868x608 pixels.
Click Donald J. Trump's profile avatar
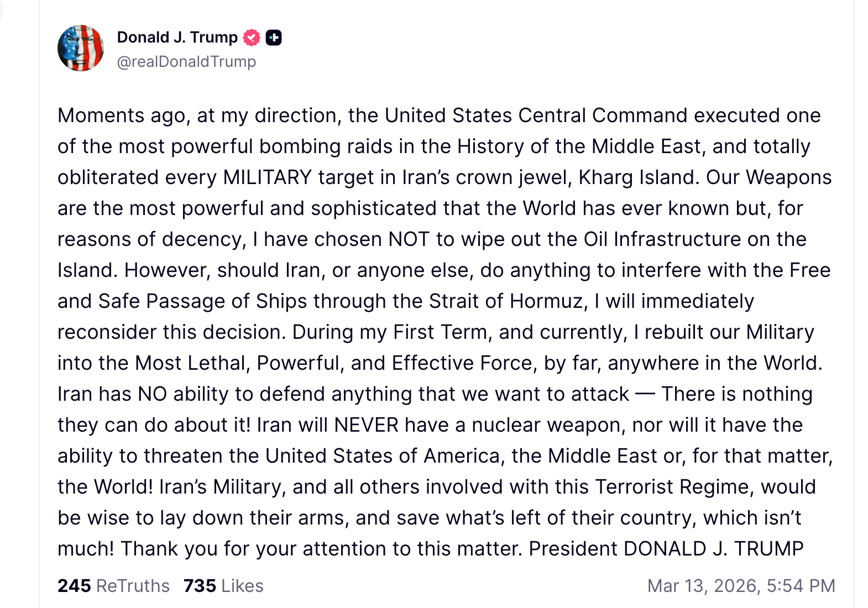tap(81, 48)
